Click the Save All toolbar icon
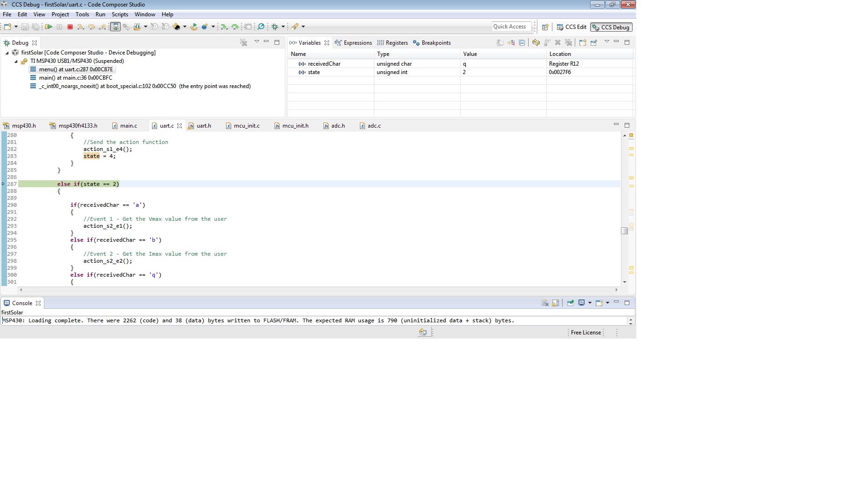Screen dimensions: 868x490 coord(35,27)
